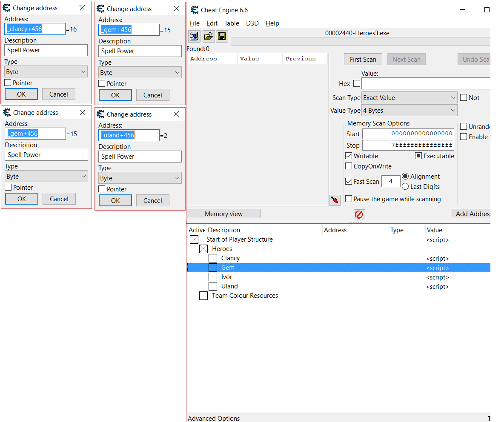Click the save floppy disk icon
Screen dimensions: 504x422
click(221, 36)
